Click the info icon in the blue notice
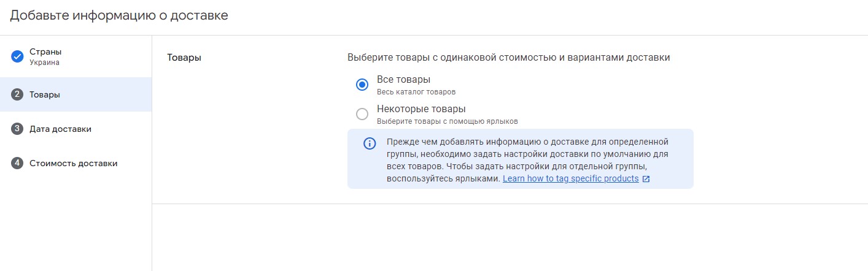The image size is (868, 271). (370, 143)
